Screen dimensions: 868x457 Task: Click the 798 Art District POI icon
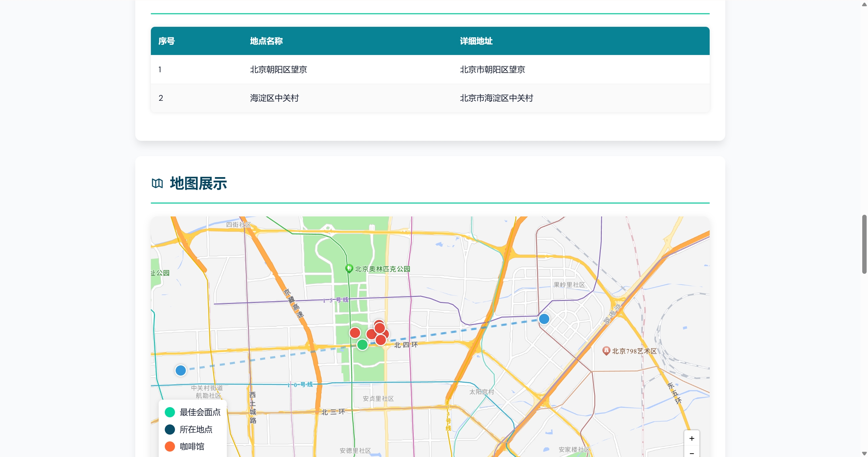tap(606, 350)
